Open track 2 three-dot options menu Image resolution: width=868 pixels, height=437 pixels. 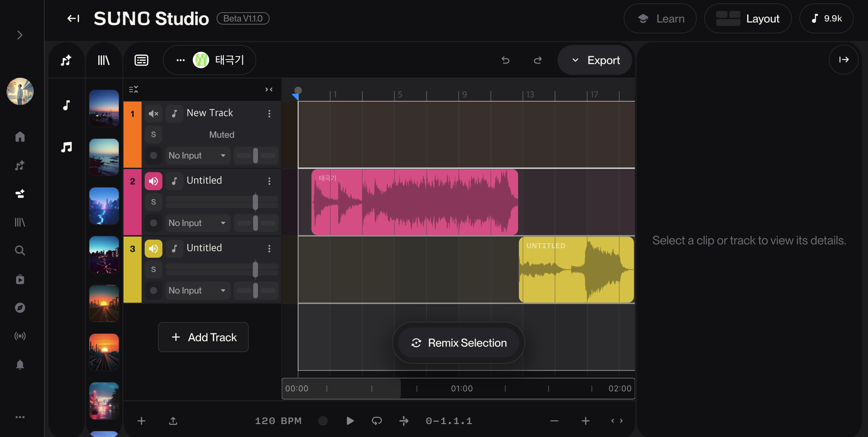tap(269, 181)
